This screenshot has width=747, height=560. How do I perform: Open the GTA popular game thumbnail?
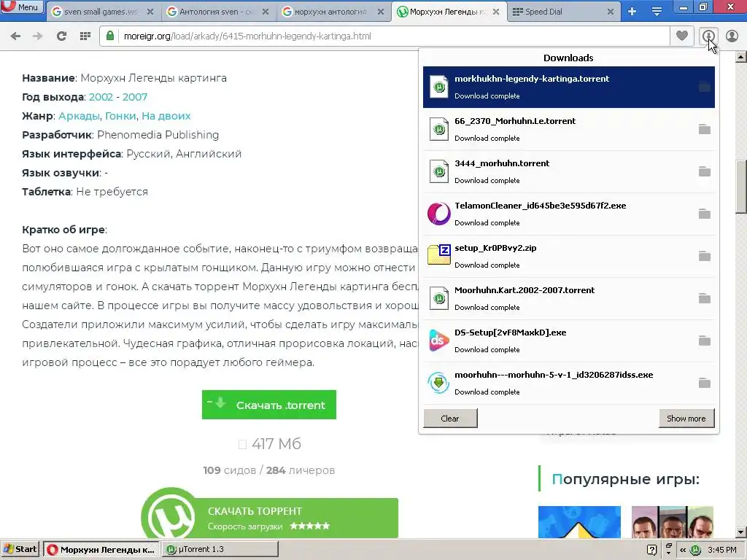pyautogui.click(x=672, y=522)
